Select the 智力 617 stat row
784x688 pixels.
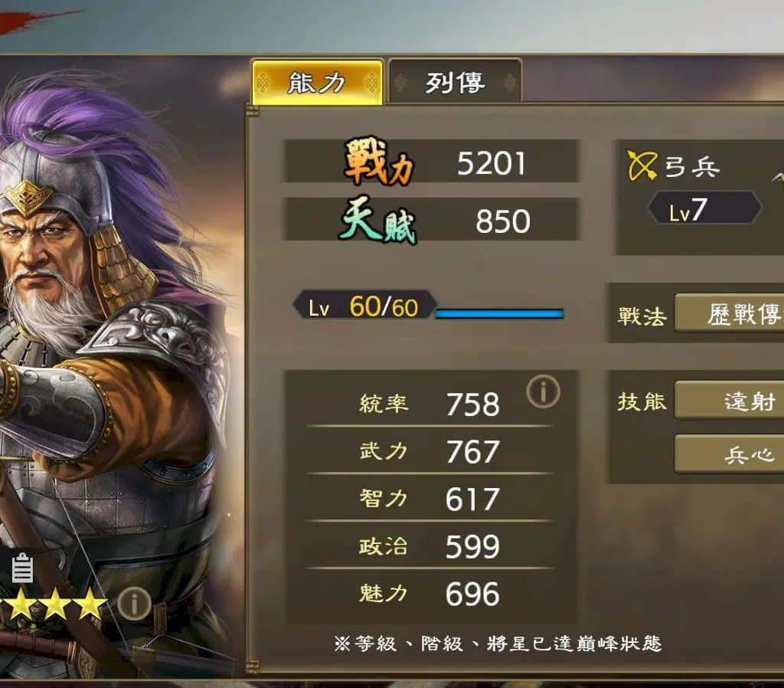[x=429, y=498]
